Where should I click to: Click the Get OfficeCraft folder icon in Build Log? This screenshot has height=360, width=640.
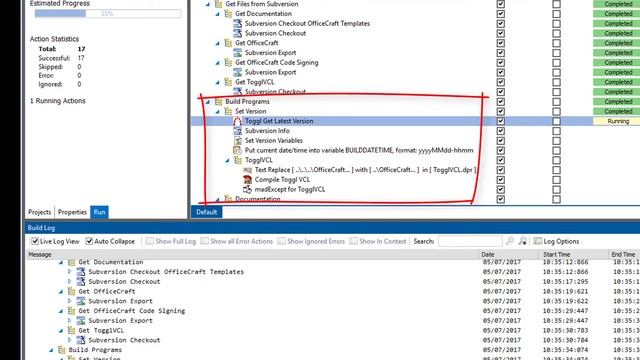[71, 291]
